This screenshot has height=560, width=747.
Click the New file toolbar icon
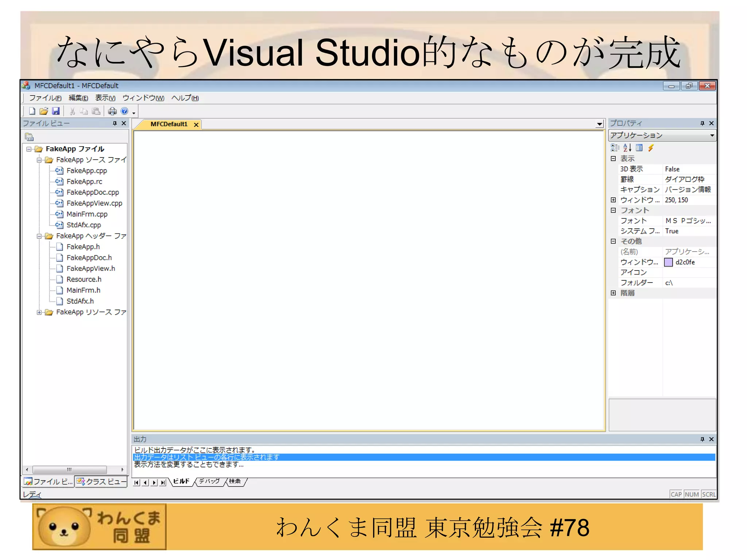pyautogui.click(x=32, y=111)
